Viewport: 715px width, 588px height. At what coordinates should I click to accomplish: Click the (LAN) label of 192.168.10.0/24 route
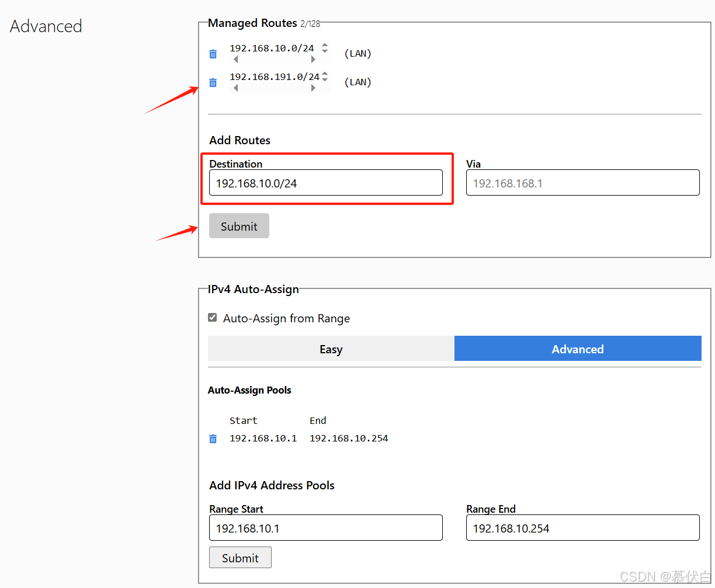(357, 54)
